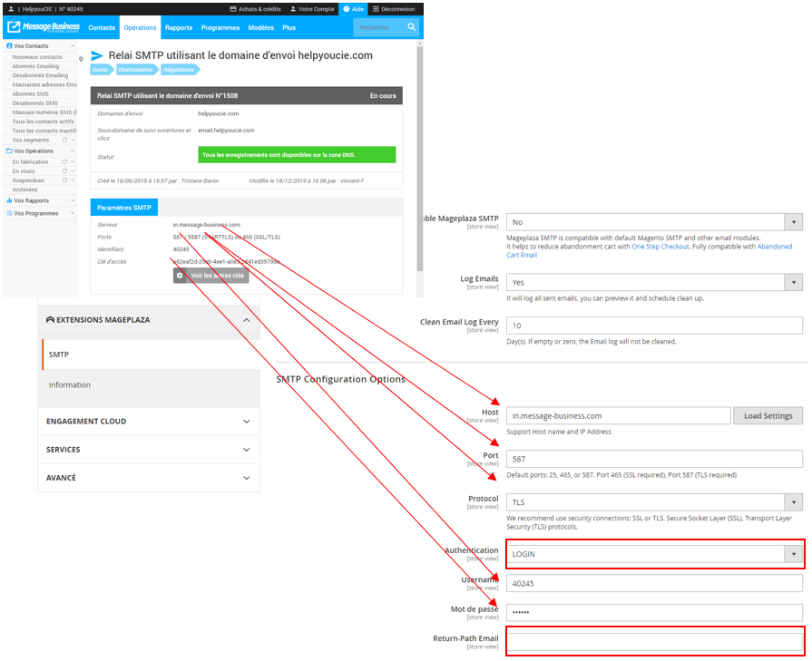This screenshot has width=812, height=661.
Task: Open the Enable Mageplaza SMTP dropdown
Action: click(x=654, y=222)
